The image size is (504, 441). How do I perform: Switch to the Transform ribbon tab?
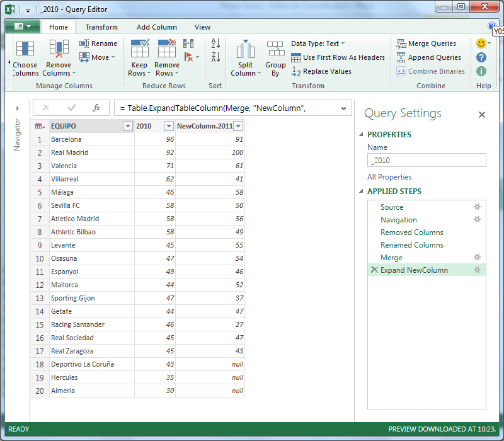(x=101, y=27)
